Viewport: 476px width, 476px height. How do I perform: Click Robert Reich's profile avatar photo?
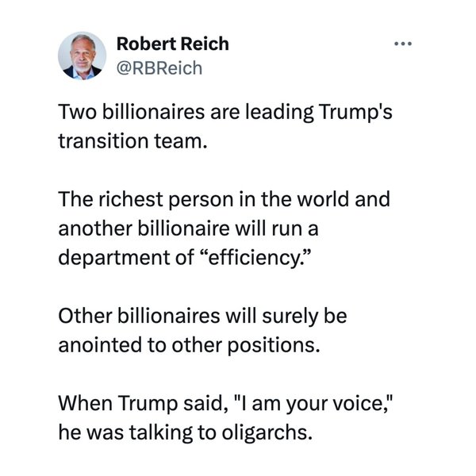click(x=81, y=57)
